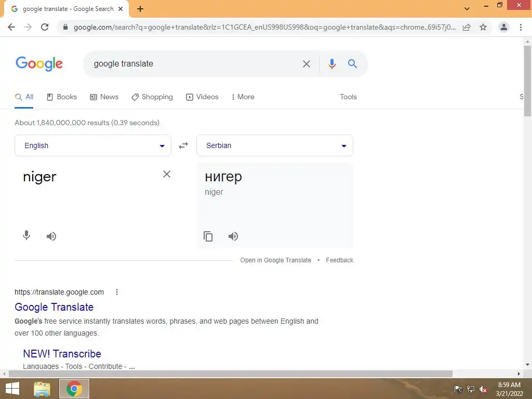Open File Explorer from the taskbar
Image resolution: width=532 pixels, height=399 pixels.
tap(42, 389)
